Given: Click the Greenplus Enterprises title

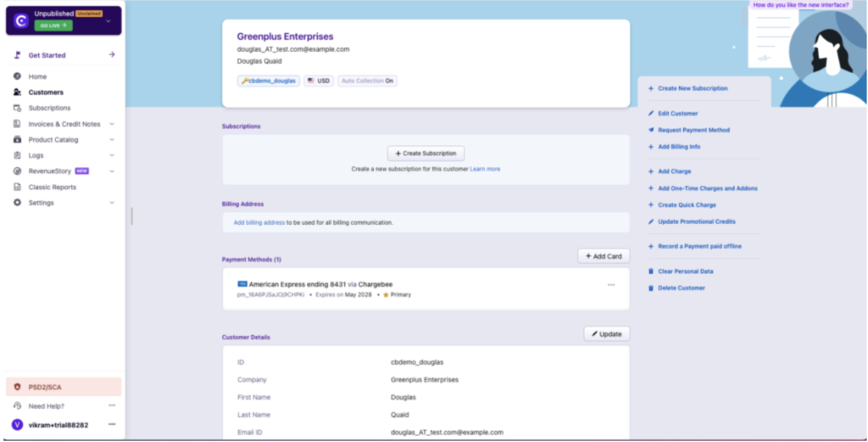Looking at the screenshot, I should [285, 36].
